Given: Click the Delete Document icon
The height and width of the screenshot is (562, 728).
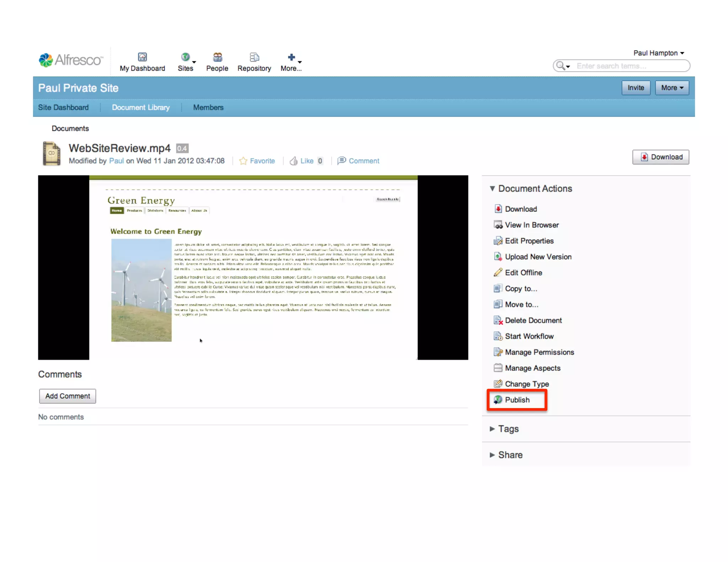Looking at the screenshot, I should click(x=498, y=320).
